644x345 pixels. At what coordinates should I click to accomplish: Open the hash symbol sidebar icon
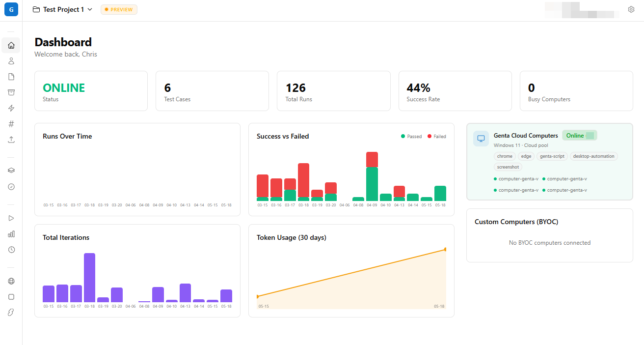11,124
